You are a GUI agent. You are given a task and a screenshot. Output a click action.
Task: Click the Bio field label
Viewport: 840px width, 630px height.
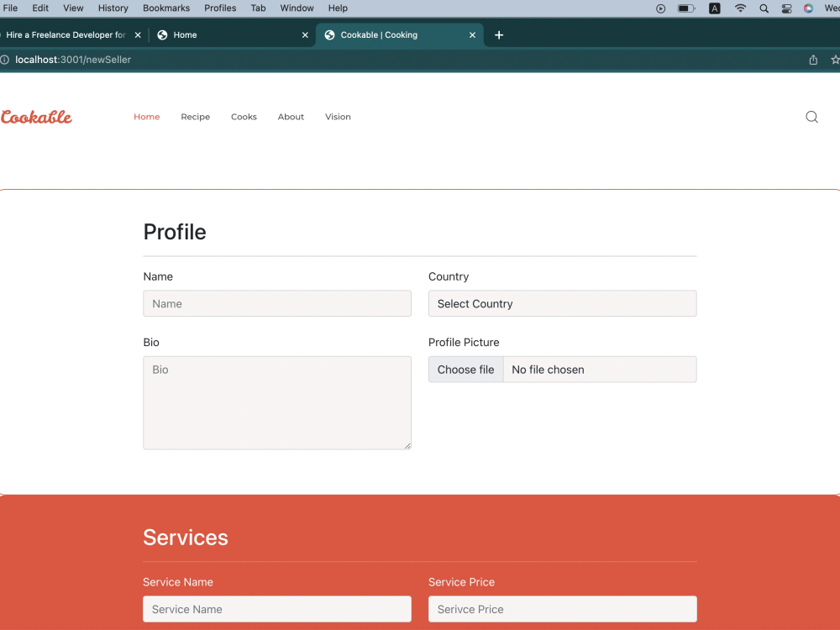pos(151,343)
